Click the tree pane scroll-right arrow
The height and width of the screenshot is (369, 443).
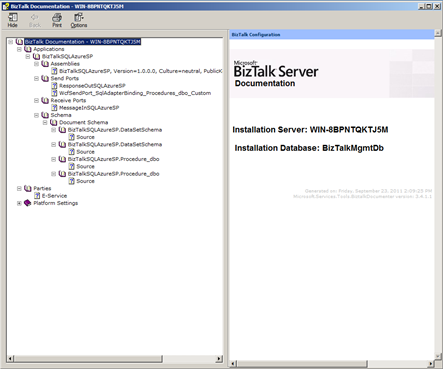pyautogui.click(x=219, y=359)
